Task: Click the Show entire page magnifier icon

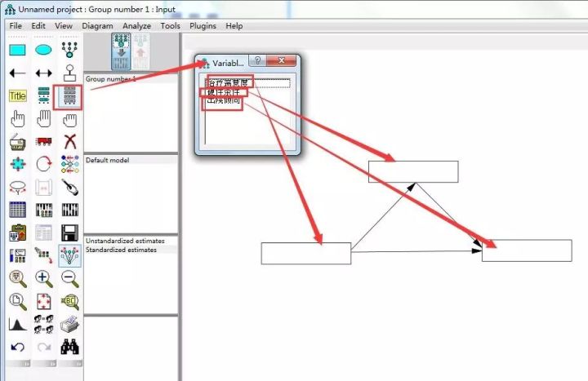Action: [17, 302]
